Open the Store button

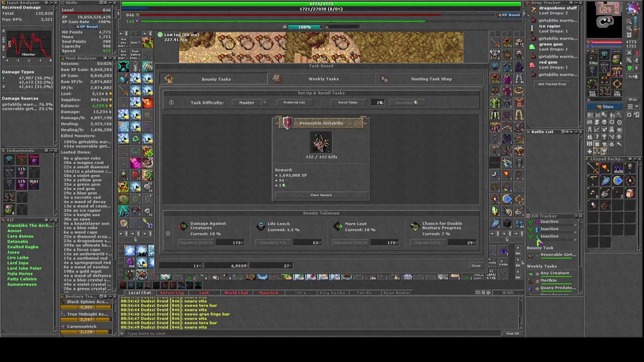coord(604,107)
